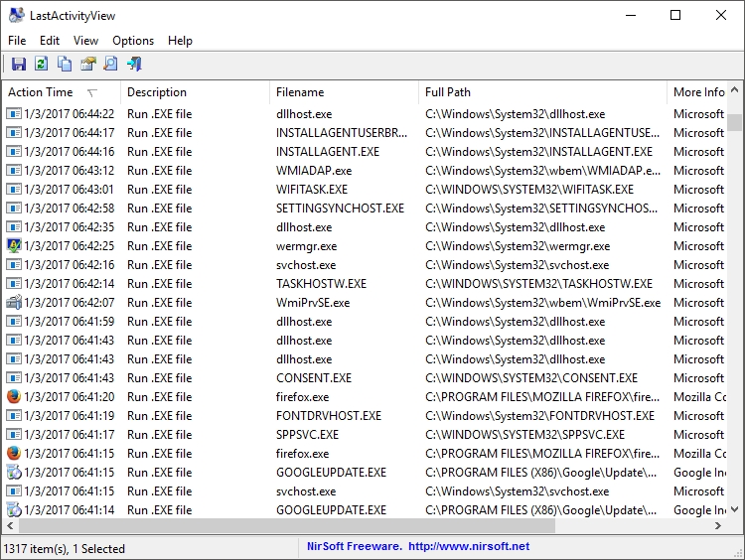745x560 pixels.
Task: Click the wermgr.exe row icon
Action: [x=14, y=245]
